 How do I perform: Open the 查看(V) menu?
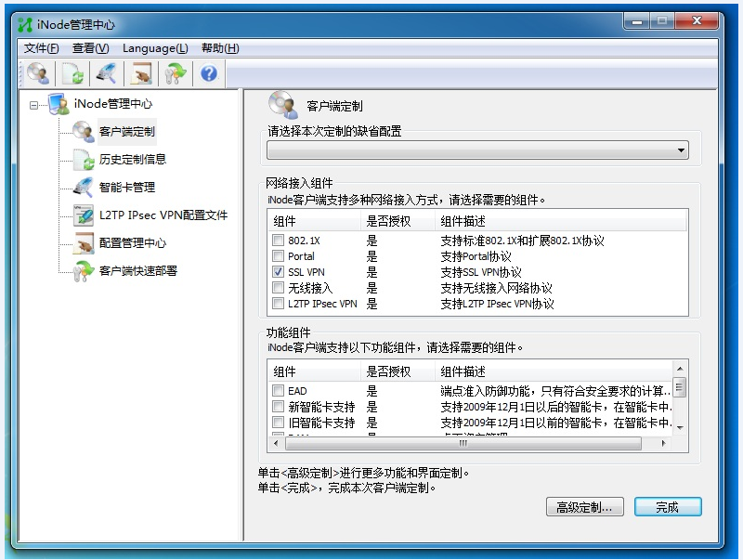(90, 48)
